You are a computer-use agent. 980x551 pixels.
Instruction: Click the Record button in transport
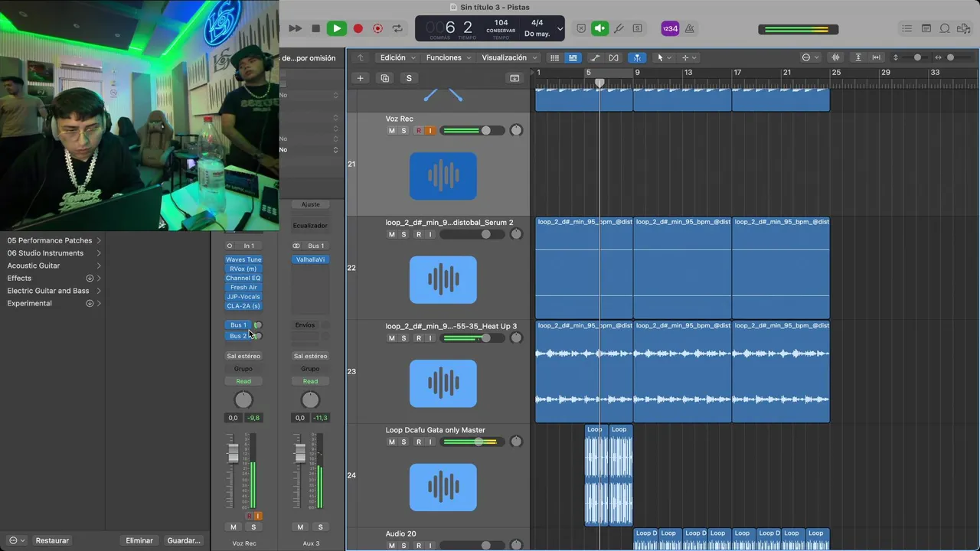(358, 28)
